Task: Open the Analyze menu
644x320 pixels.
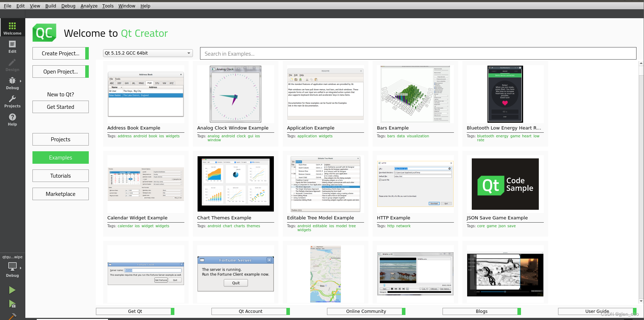Action: click(x=89, y=6)
